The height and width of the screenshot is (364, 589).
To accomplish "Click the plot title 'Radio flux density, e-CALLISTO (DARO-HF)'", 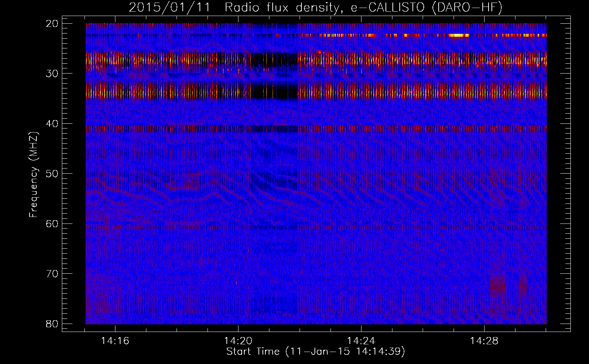I will (363, 8).
